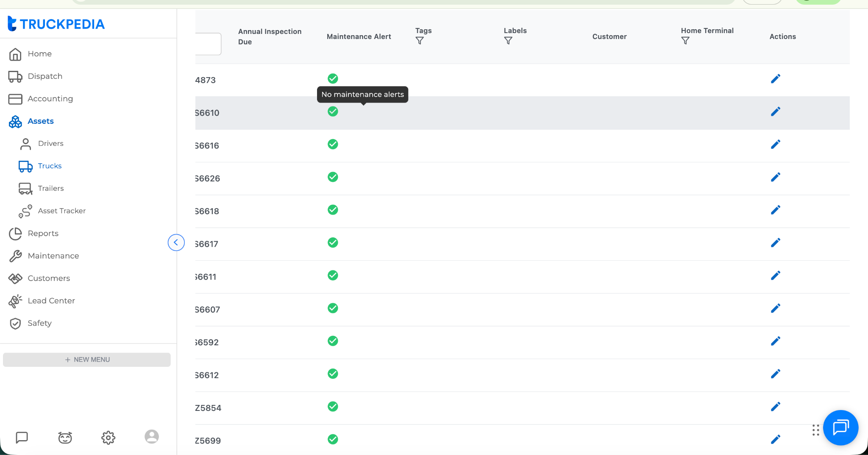Edit the truck in row S6616
Screen dimensions: 868x455
pyautogui.click(x=775, y=145)
